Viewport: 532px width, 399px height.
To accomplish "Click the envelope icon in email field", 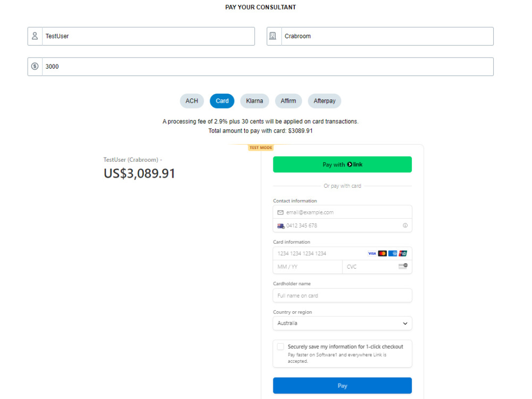I will (280, 212).
